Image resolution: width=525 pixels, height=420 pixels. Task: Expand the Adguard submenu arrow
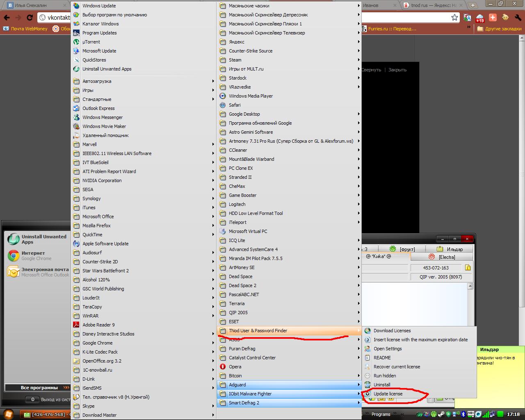point(358,385)
